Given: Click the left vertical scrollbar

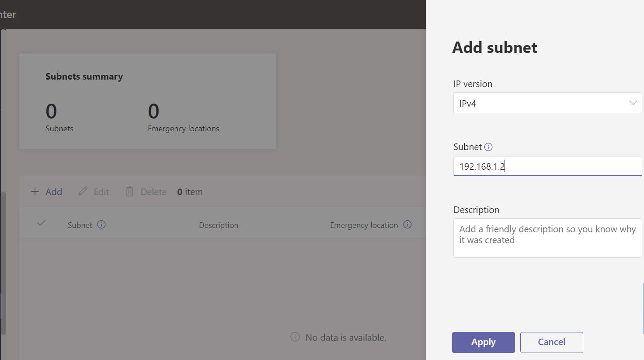Looking at the screenshot, I should pyautogui.click(x=3, y=262).
